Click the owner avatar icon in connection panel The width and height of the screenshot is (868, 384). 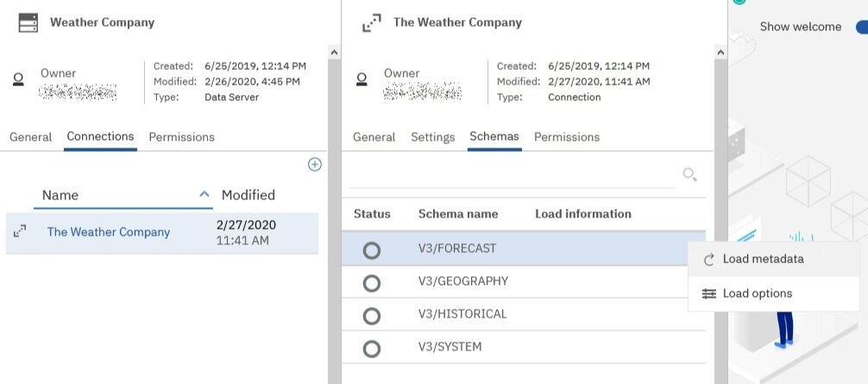tap(362, 80)
